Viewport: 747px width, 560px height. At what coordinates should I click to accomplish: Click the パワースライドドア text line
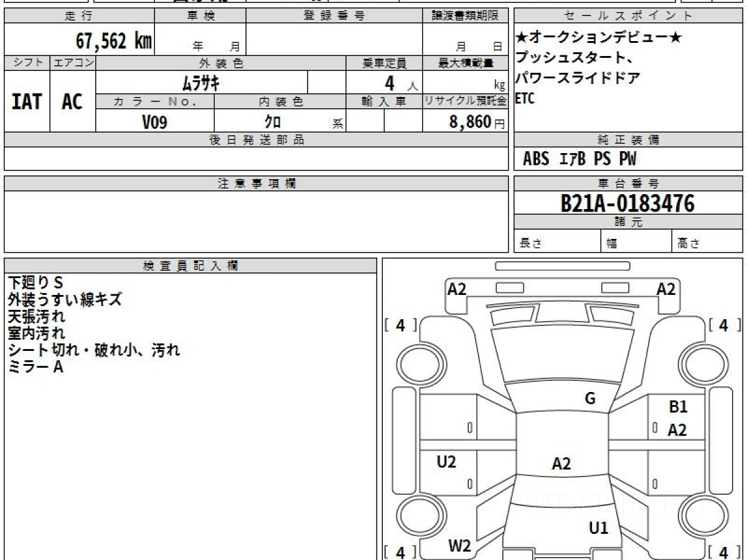[578, 78]
